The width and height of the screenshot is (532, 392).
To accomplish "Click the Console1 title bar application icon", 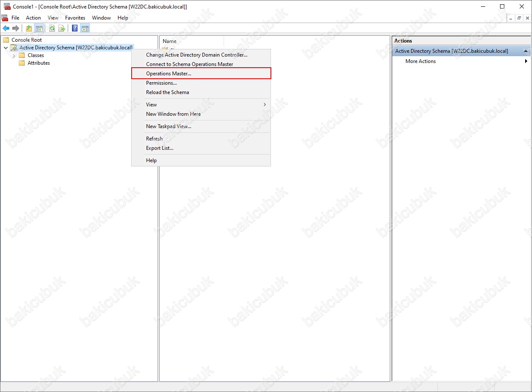I will click(7, 6).
